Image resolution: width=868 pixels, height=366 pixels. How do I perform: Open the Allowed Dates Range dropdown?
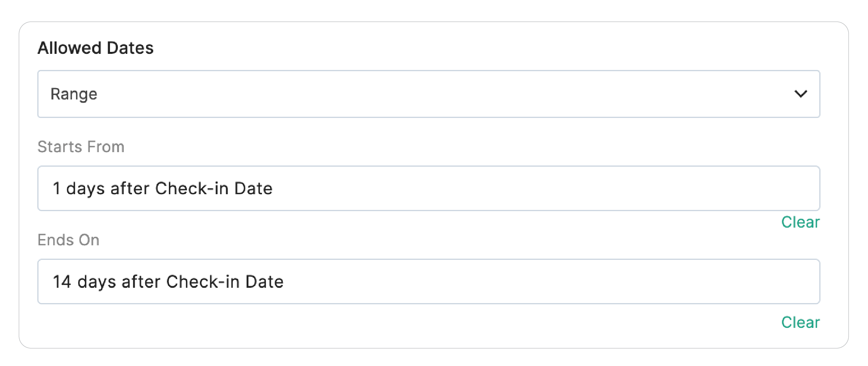[x=428, y=94]
